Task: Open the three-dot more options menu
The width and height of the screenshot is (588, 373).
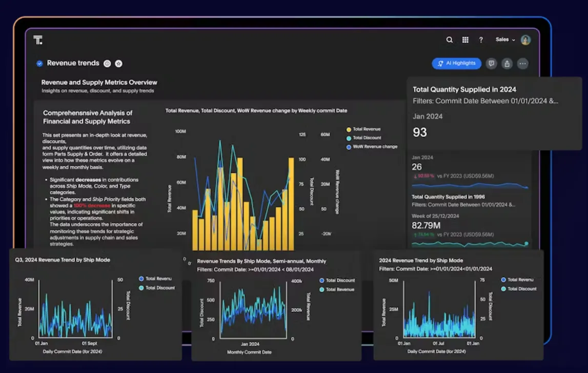Action: tap(523, 64)
